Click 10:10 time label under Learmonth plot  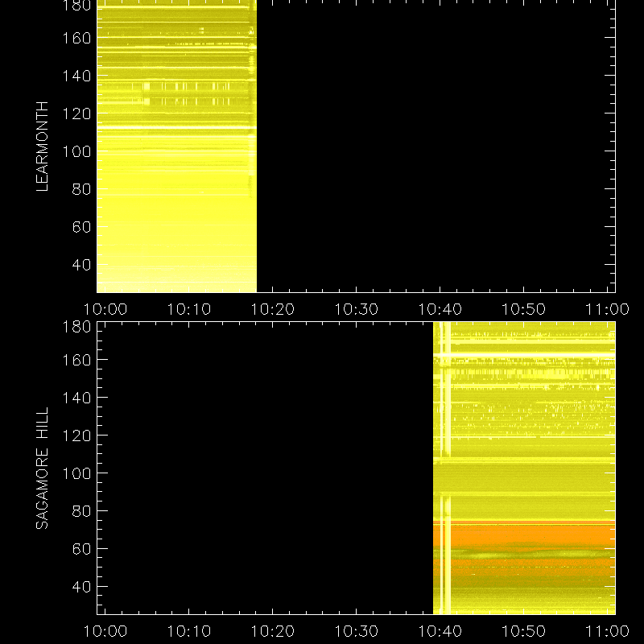(189, 309)
